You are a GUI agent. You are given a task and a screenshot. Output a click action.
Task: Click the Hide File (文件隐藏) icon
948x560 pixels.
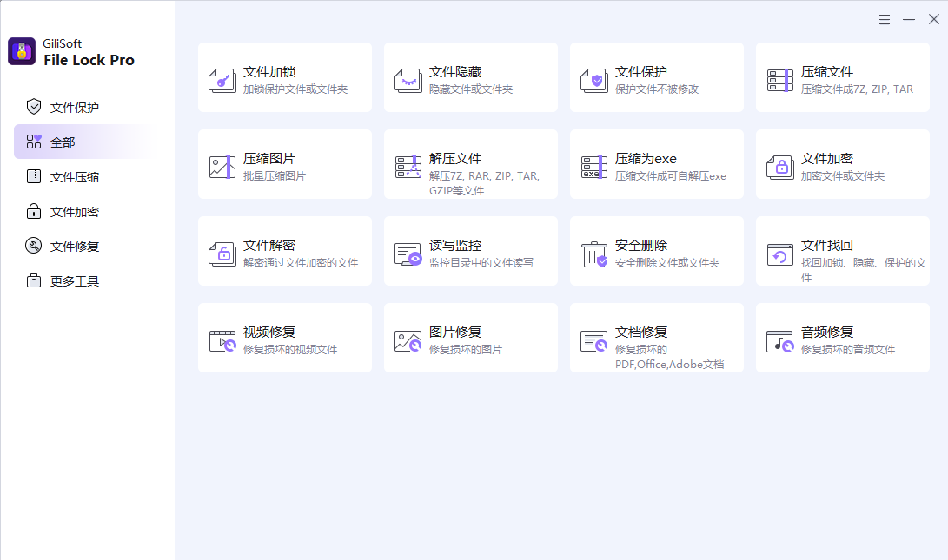point(408,80)
